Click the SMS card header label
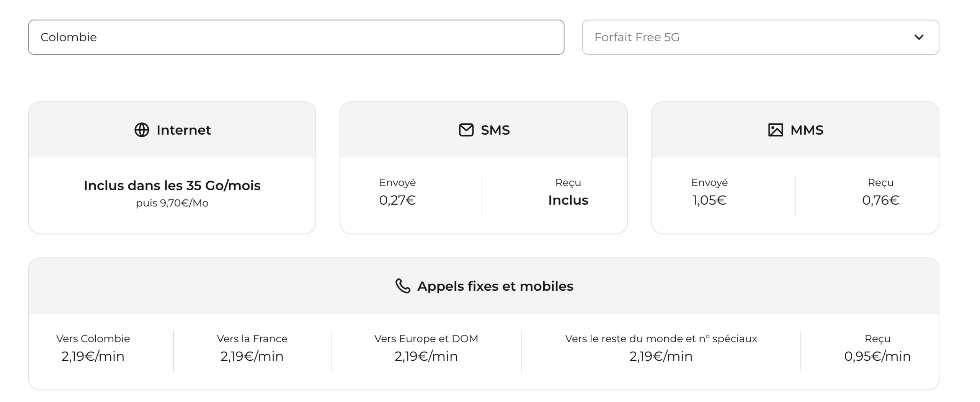 pyautogui.click(x=495, y=130)
